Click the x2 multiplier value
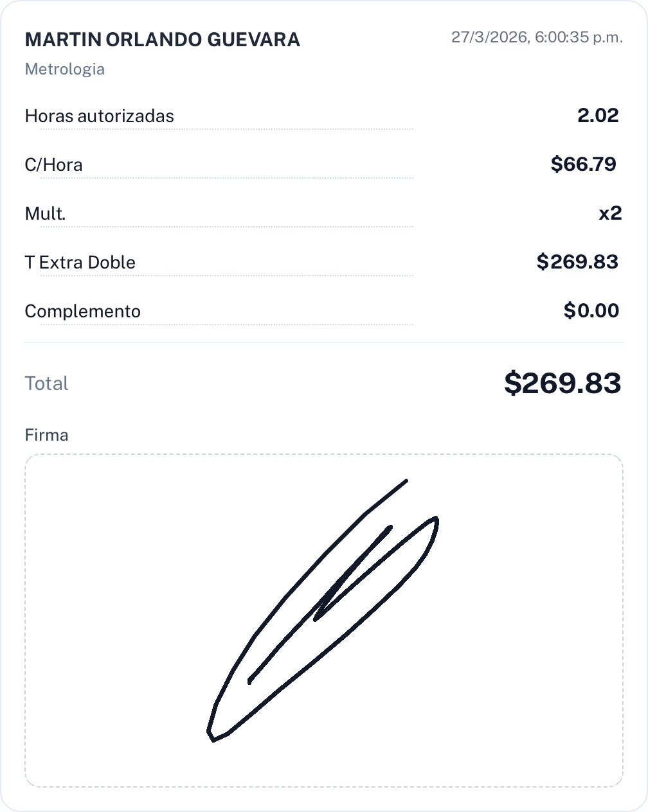The height and width of the screenshot is (812, 648). pos(610,213)
